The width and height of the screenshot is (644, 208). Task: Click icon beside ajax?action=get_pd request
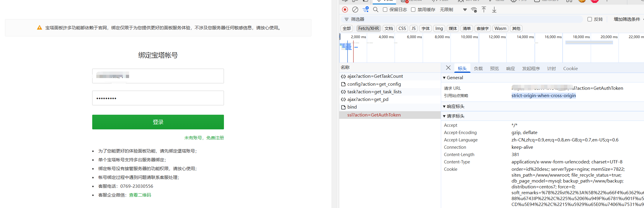pos(343,99)
